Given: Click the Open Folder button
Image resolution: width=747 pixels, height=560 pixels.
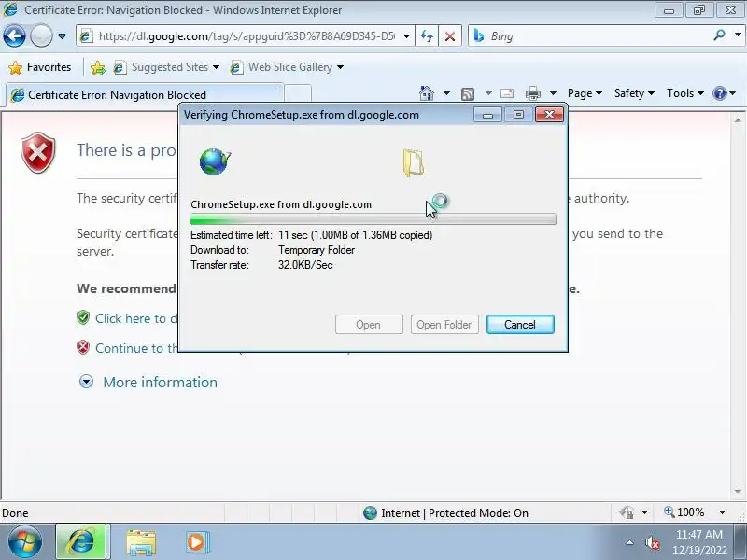Looking at the screenshot, I should [444, 324].
